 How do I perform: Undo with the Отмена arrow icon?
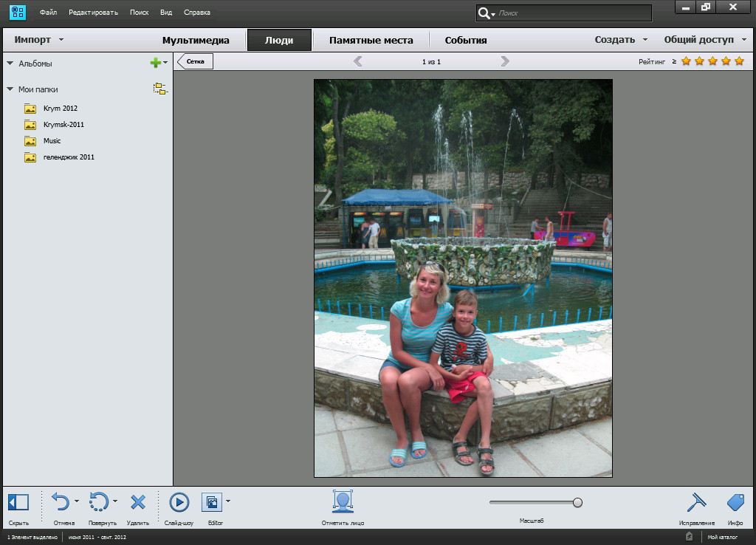(61, 503)
